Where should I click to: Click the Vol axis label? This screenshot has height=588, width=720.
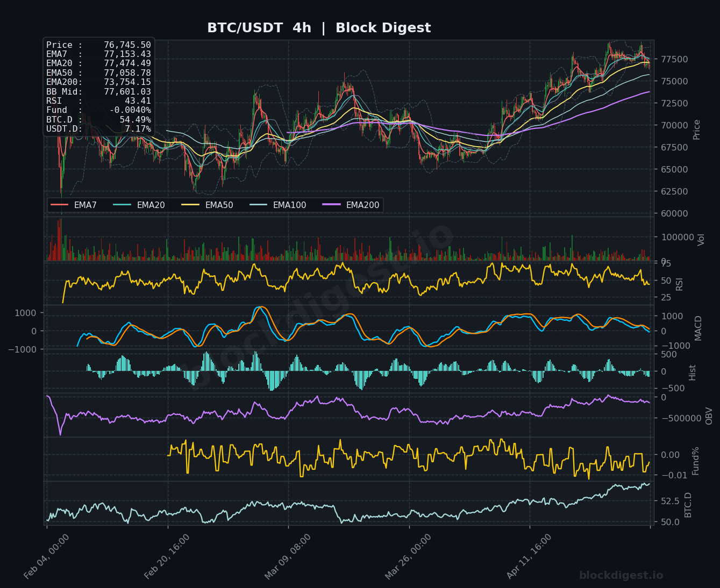pyautogui.click(x=701, y=240)
